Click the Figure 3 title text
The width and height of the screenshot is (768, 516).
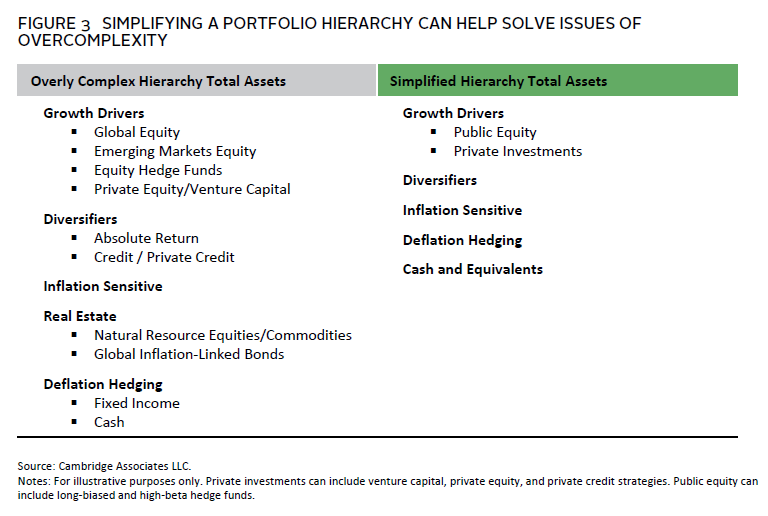tap(330, 31)
